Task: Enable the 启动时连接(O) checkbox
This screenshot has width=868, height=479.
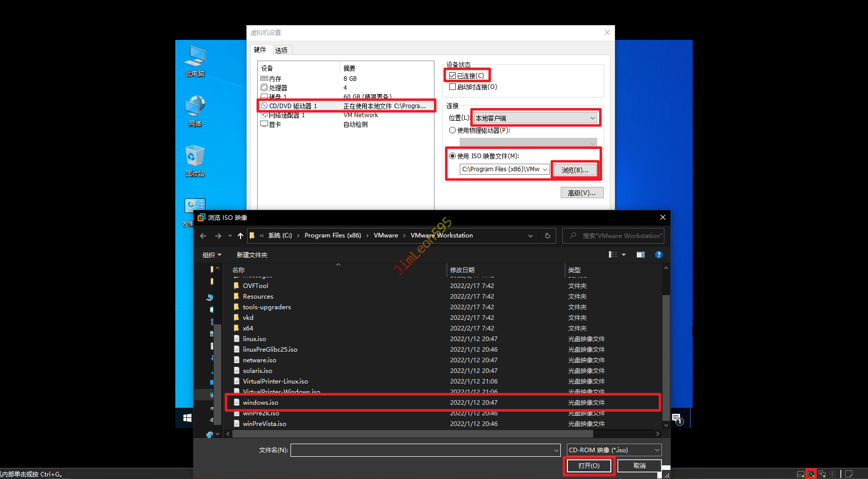Action: tap(453, 87)
